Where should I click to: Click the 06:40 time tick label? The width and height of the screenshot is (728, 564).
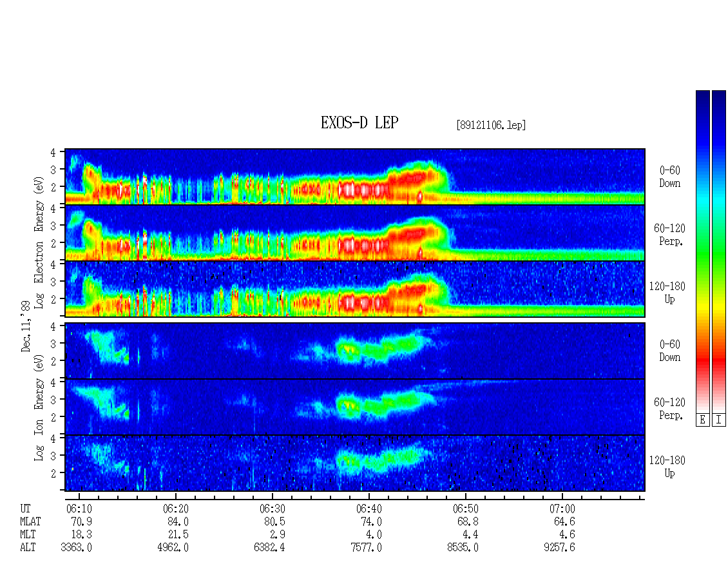tap(369, 509)
